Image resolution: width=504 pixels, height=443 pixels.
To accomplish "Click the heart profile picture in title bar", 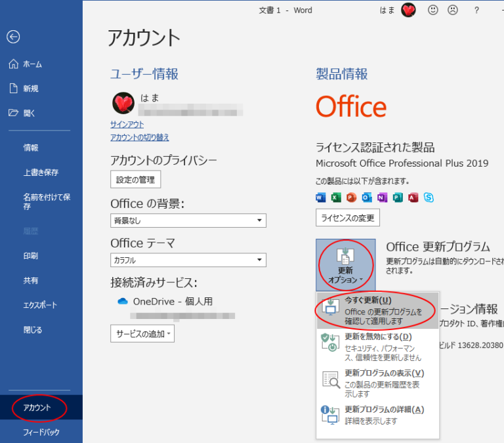I will click(408, 10).
